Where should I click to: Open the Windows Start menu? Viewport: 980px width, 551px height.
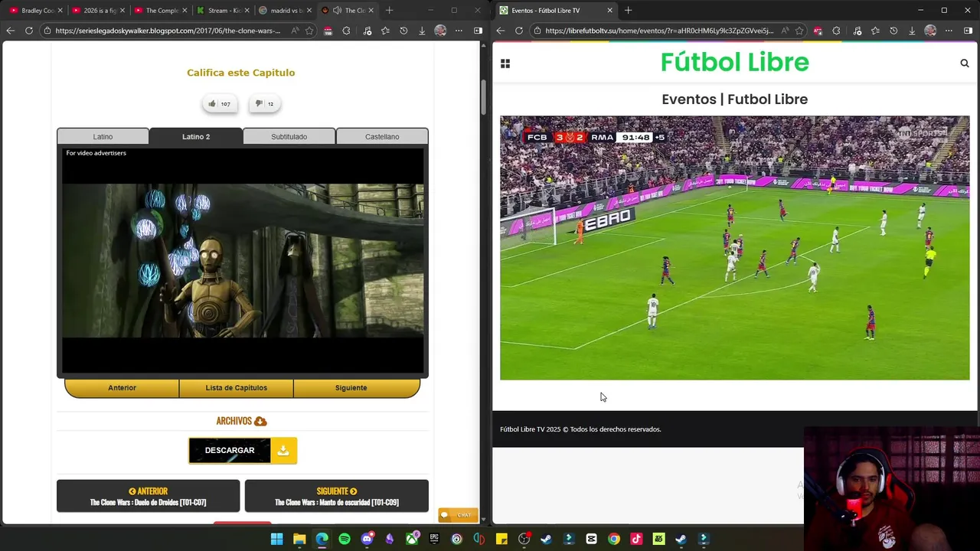(x=276, y=539)
